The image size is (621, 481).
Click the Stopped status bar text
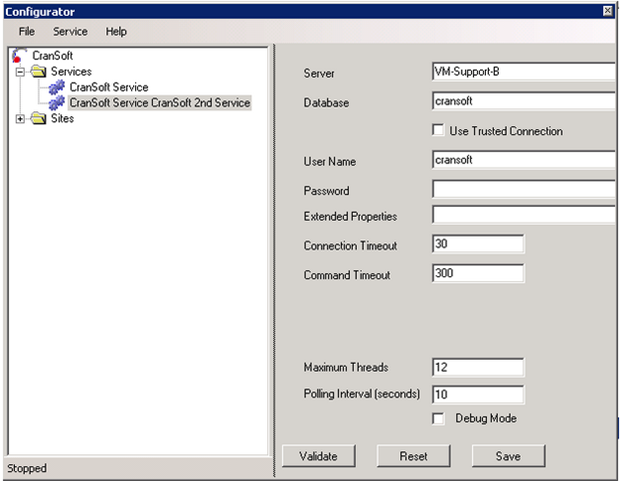(27, 468)
